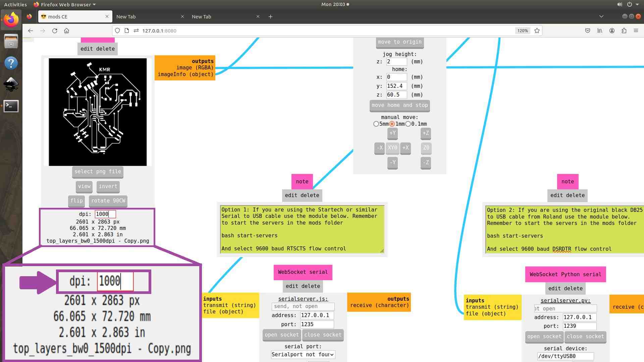Click the +Y jog button
The height and width of the screenshot is (362, 644).
click(x=392, y=133)
